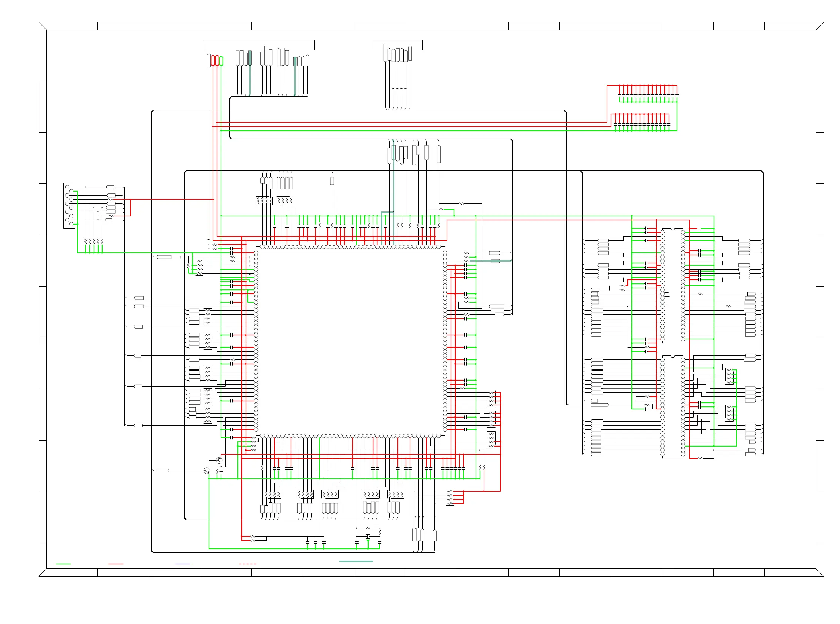Select the round-pin connector at left edge
840x624 pixels.
pyautogui.click(x=69, y=206)
